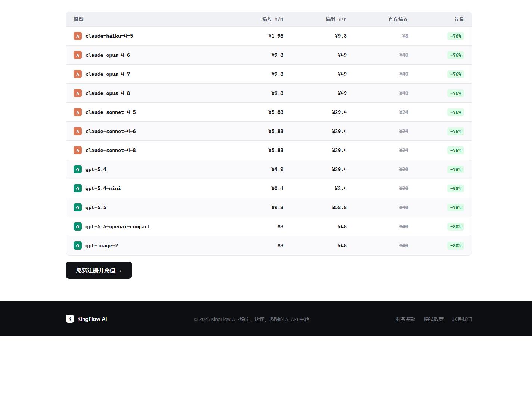Click the OpenAI icon beside gpt-5.5-openai-compact
The image size is (532, 411).
(78, 226)
